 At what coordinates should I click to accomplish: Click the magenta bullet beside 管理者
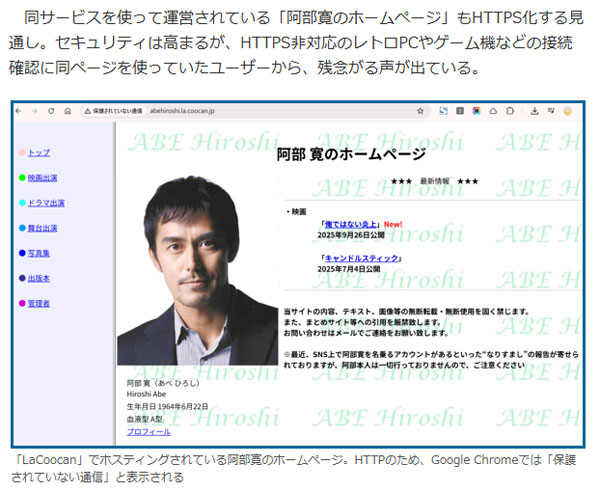pyautogui.click(x=22, y=304)
